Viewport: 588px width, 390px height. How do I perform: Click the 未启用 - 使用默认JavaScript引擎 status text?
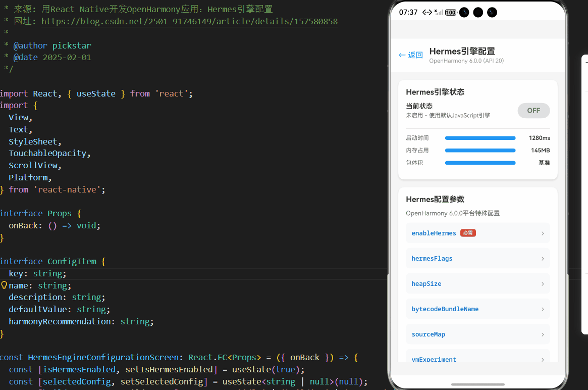tap(448, 115)
